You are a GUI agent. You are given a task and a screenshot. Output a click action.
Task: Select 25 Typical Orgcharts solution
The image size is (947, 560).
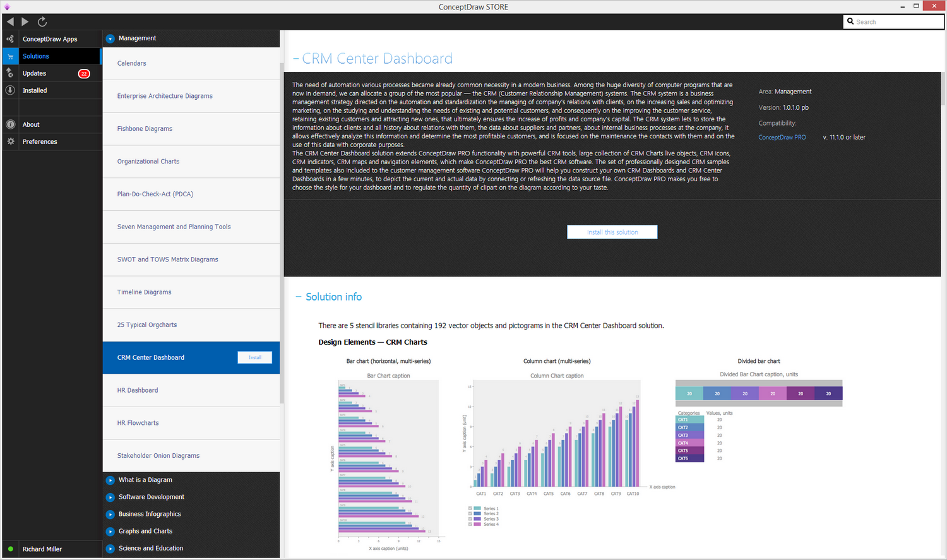click(191, 325)
